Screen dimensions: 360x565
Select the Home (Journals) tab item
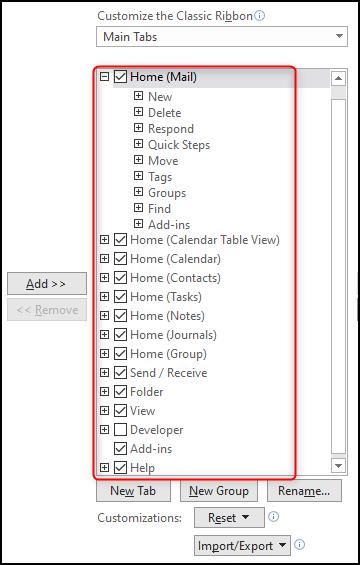[173, 335]
